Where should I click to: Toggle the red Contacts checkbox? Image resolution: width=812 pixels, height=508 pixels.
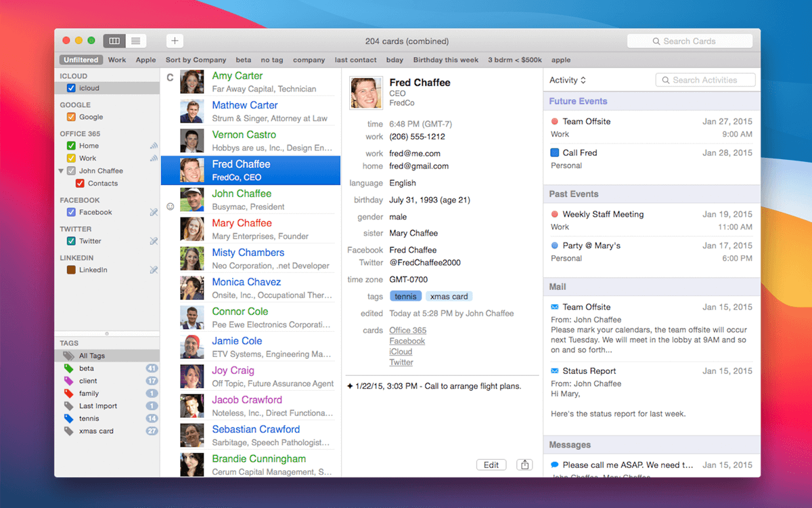[81, 184]
